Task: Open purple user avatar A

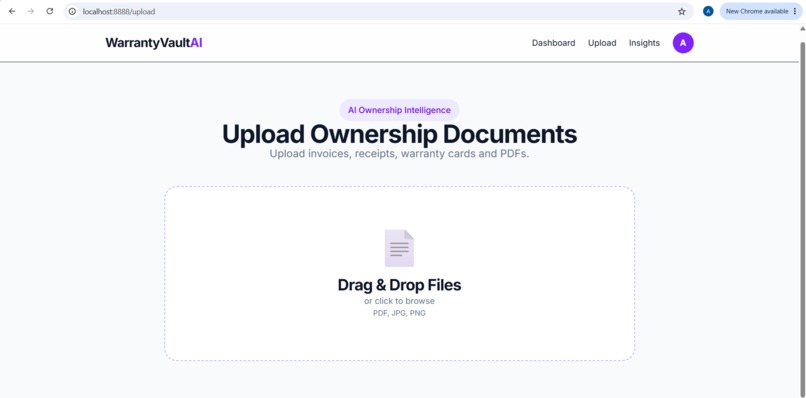Action: [x=683, y=43]
